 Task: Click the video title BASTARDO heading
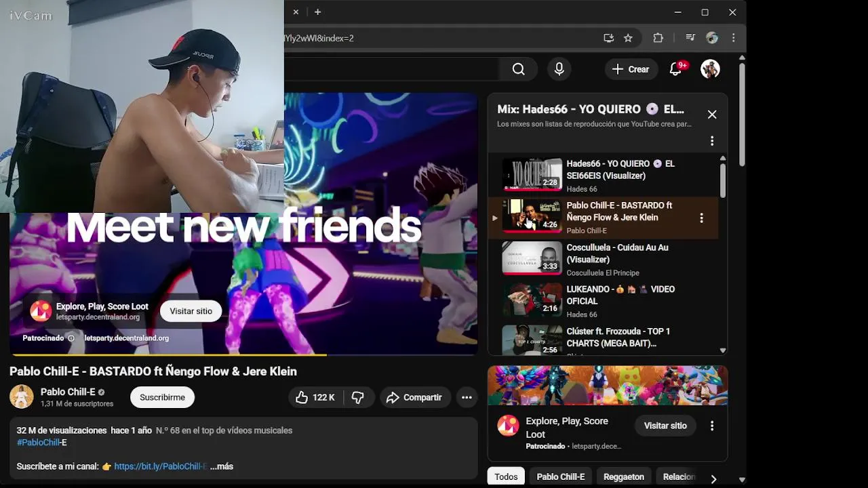[x=153, y=371]
